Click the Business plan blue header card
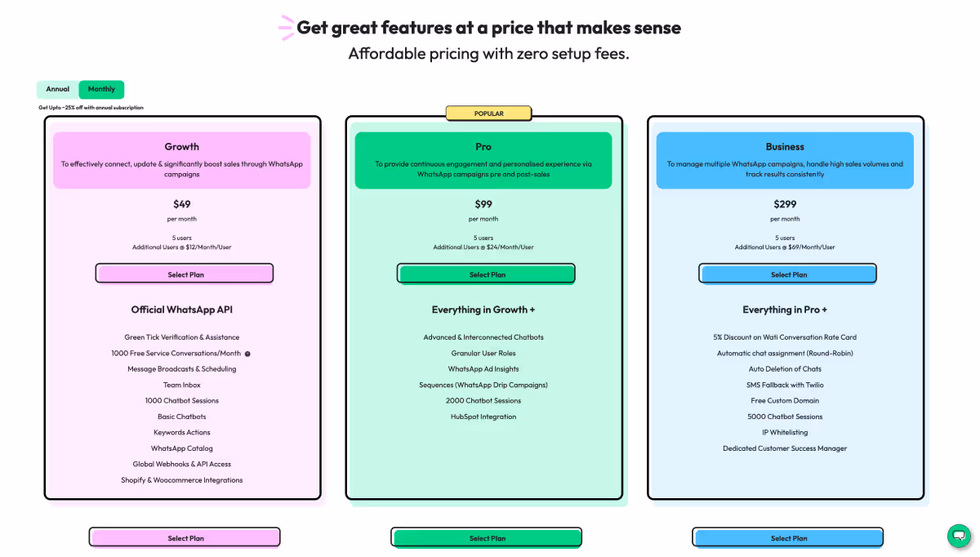 (785, 160)
